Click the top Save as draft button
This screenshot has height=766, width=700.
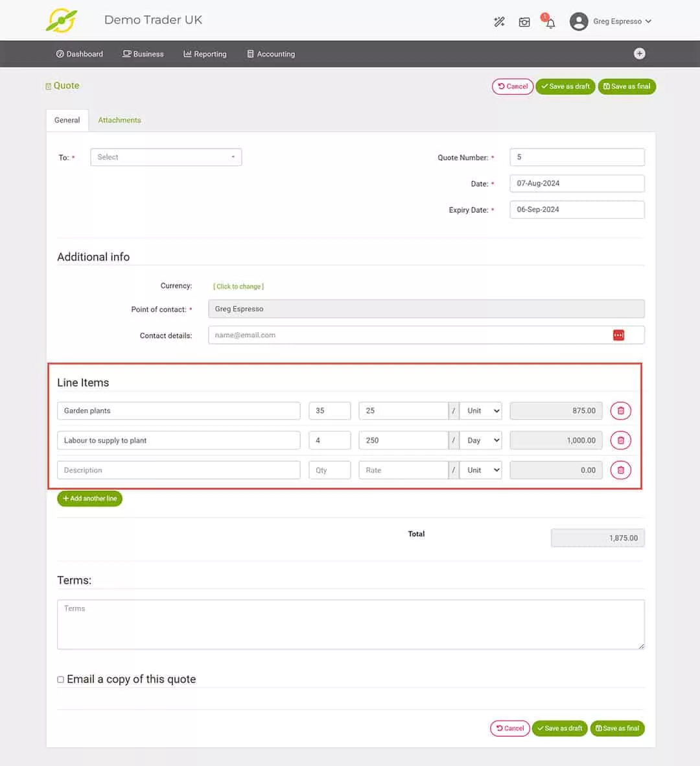click(x=565, y=86)
